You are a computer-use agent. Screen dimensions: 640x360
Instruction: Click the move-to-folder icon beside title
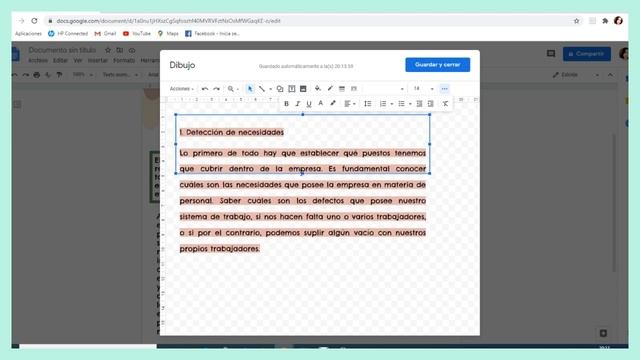[x=120, y=50]
